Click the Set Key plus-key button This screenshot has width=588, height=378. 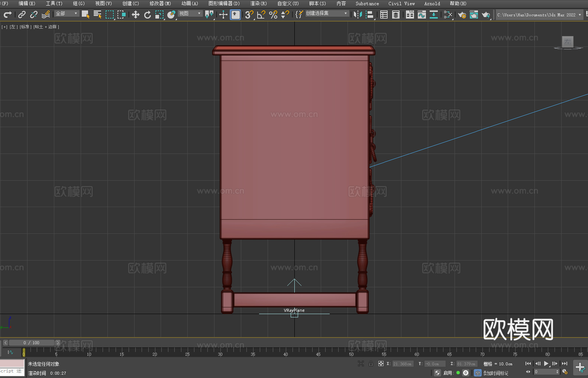580,368
